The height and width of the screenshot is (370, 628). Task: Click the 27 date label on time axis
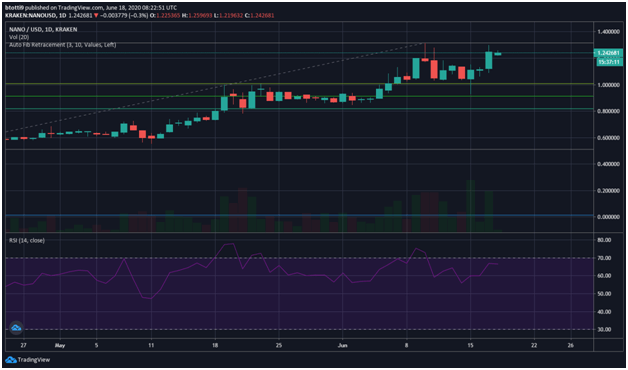tap(24, 345)
